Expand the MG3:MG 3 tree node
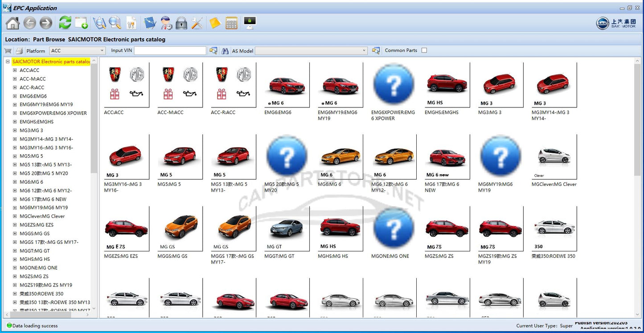 15,130
